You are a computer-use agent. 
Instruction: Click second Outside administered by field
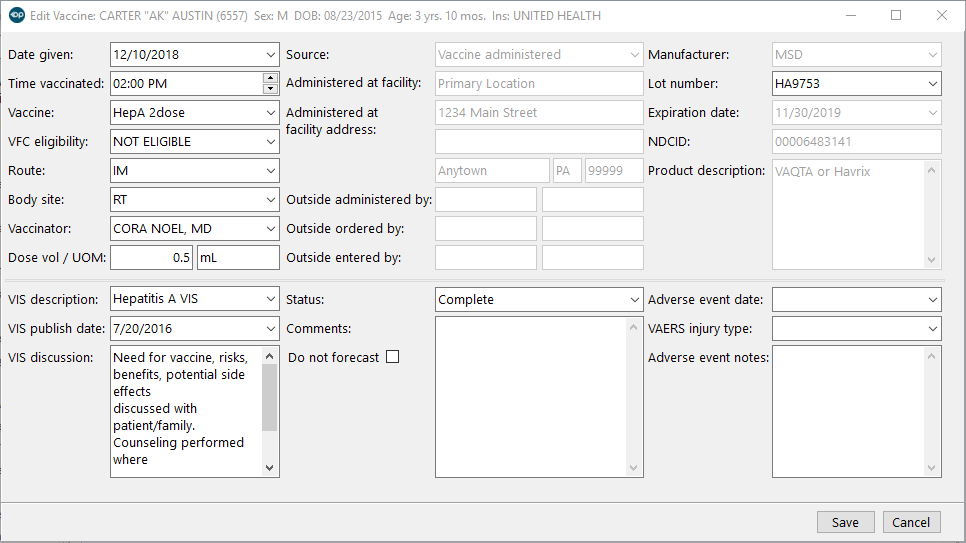[x=593, y=200]
